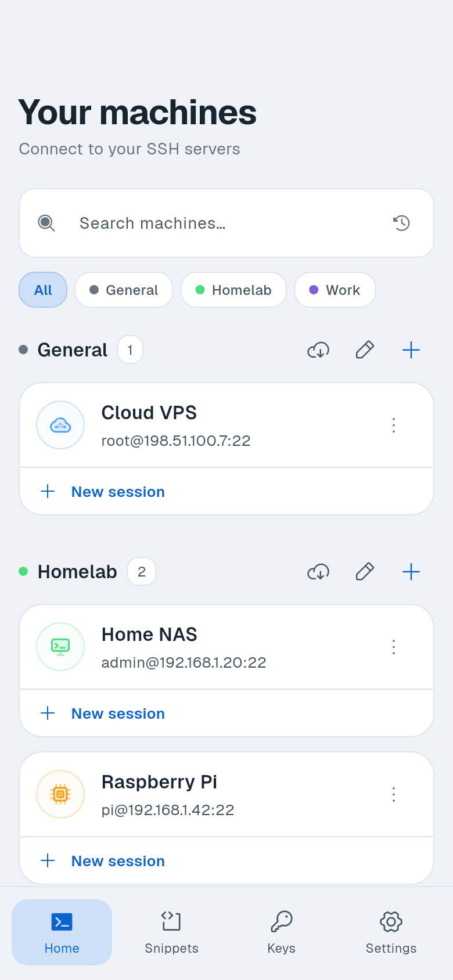Start New session on Home NAS
Viewport: 453px width, 980px height.
click(227, 714)
